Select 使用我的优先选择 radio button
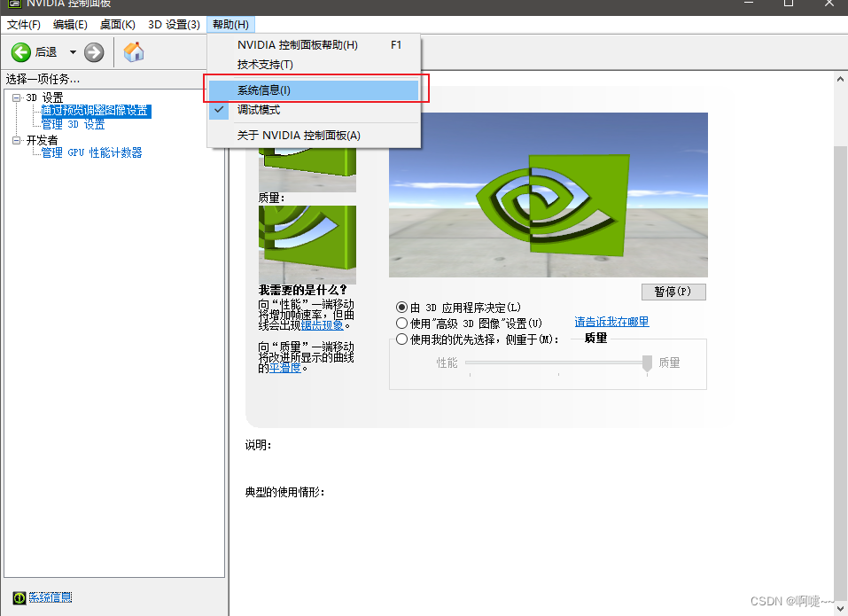The image size is (848, 616). pyautogui.click(x=401, y=339)
